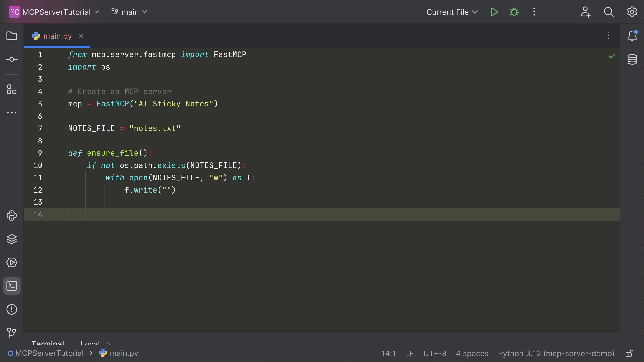The width and height of the screenshot is (644, 362).
Task: Click the project icon MC badge
Action: (14, 12)
